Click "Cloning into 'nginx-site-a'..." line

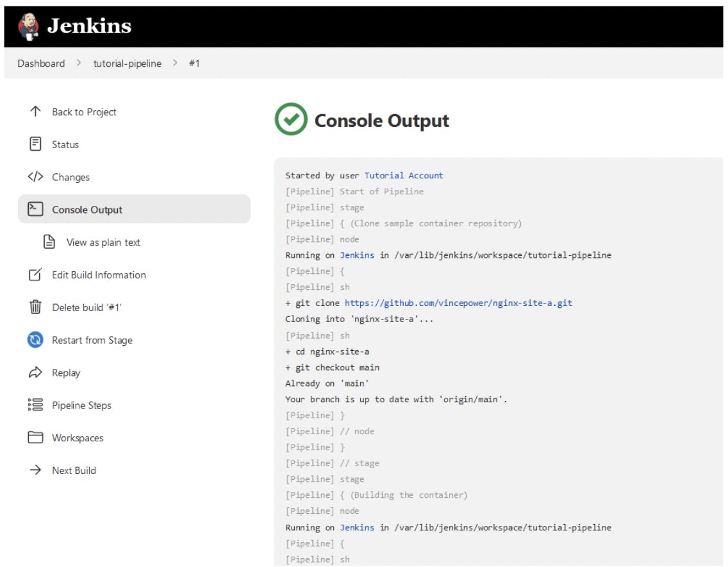359,319
